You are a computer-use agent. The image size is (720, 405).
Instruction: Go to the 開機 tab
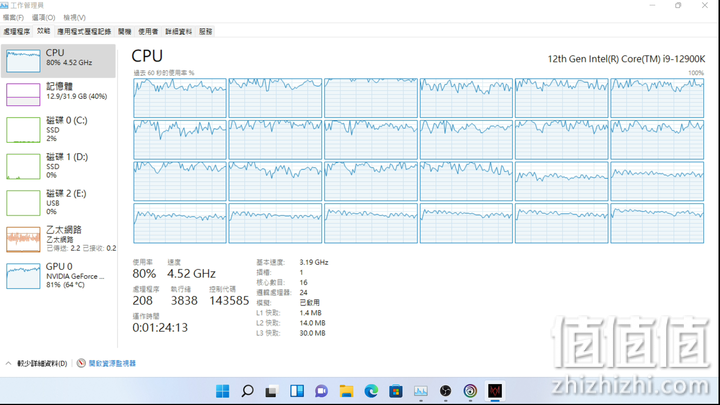coord(124,31)
